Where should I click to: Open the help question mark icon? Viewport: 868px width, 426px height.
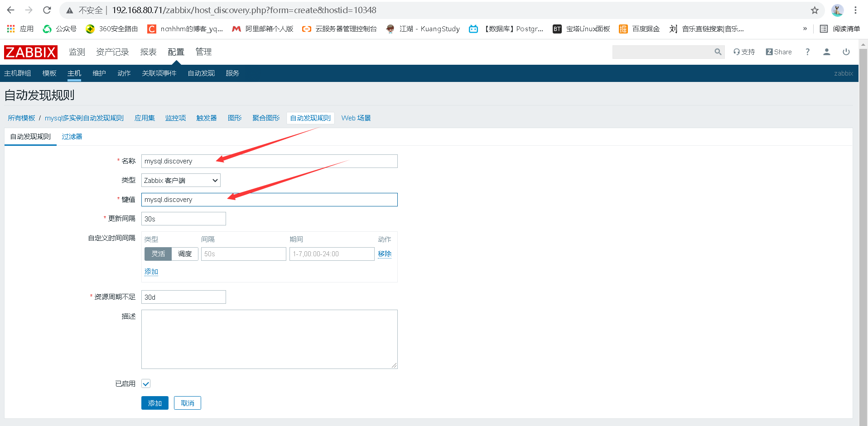tap(807, 52)
